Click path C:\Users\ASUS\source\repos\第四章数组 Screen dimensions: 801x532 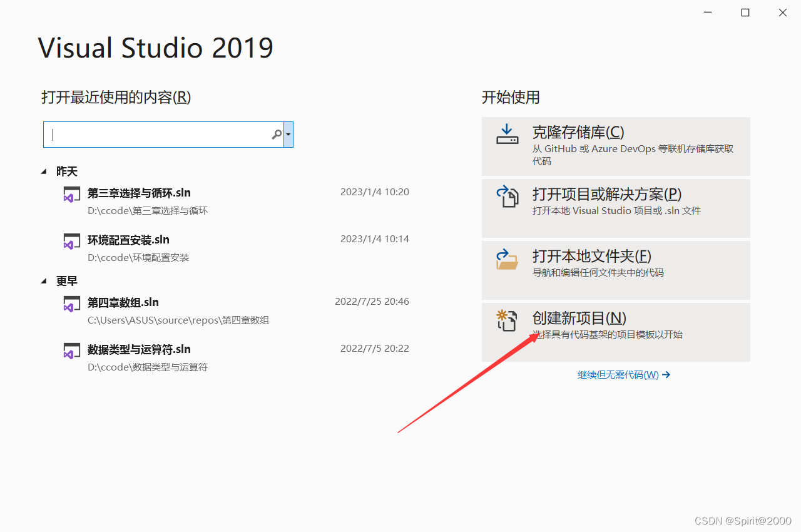[x=178, y=320]
